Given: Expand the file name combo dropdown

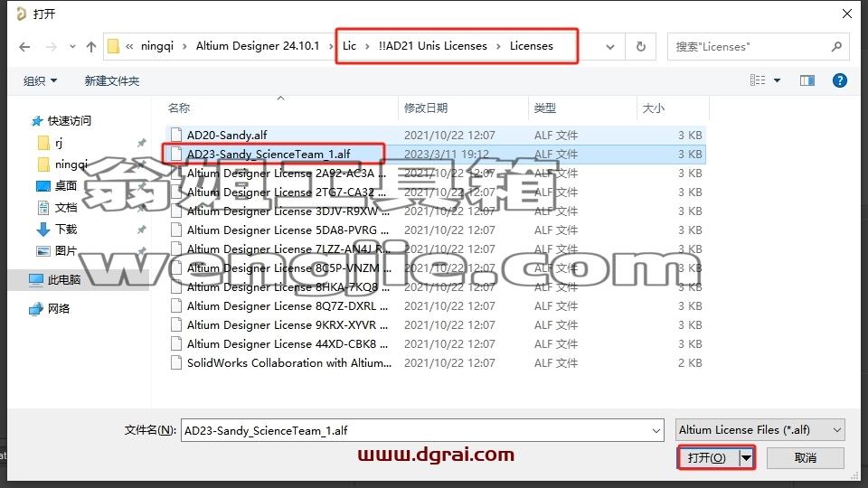Looking at the screenshot, I should [656, 430].
